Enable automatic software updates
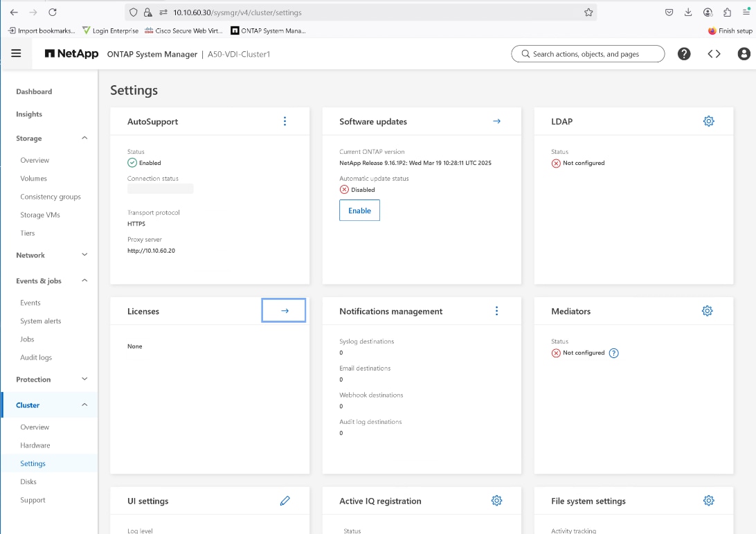 click(x=360, y=211)
